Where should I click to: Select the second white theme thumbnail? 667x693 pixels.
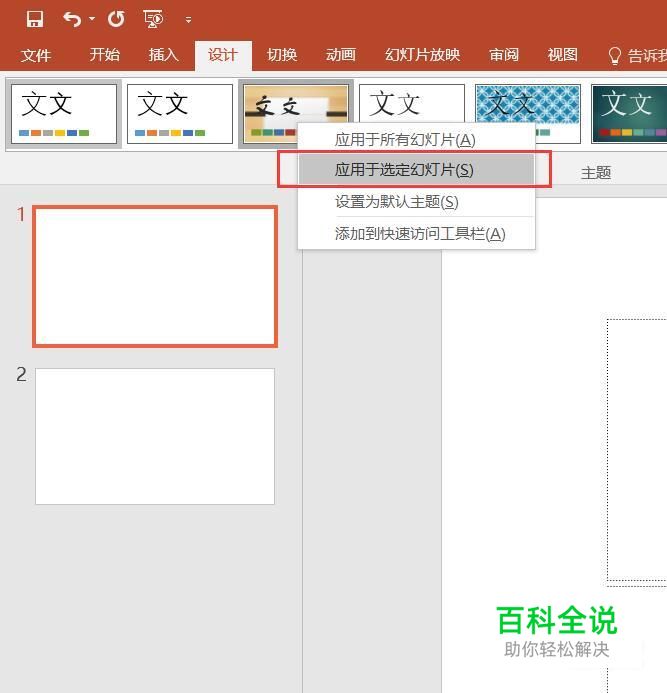point(180,114)
